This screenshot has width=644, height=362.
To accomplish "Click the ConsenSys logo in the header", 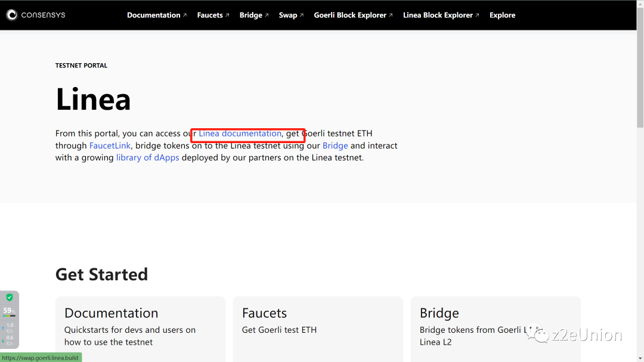I will (36, 15).
